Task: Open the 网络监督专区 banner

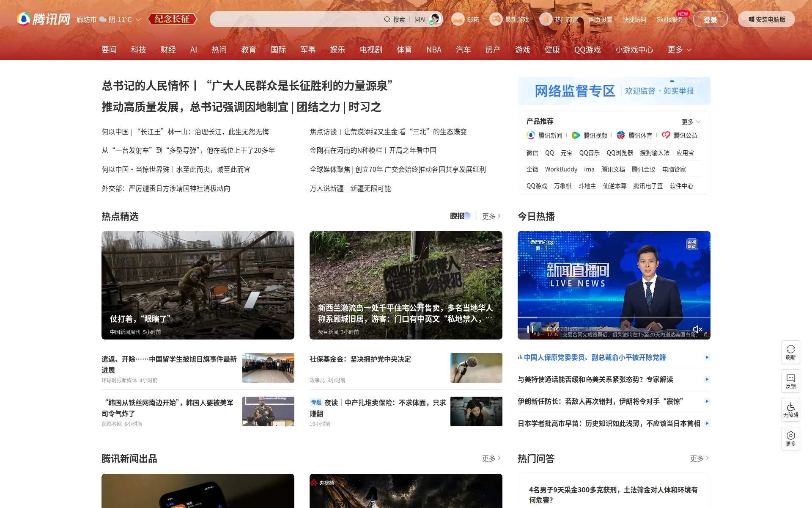Action: click(614, 91)
